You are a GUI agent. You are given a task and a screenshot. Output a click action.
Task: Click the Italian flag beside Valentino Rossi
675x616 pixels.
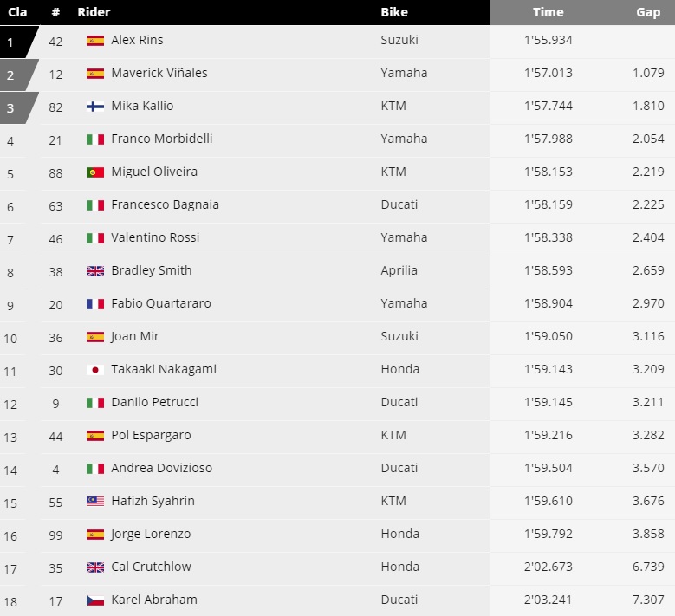tap(95, 238)
